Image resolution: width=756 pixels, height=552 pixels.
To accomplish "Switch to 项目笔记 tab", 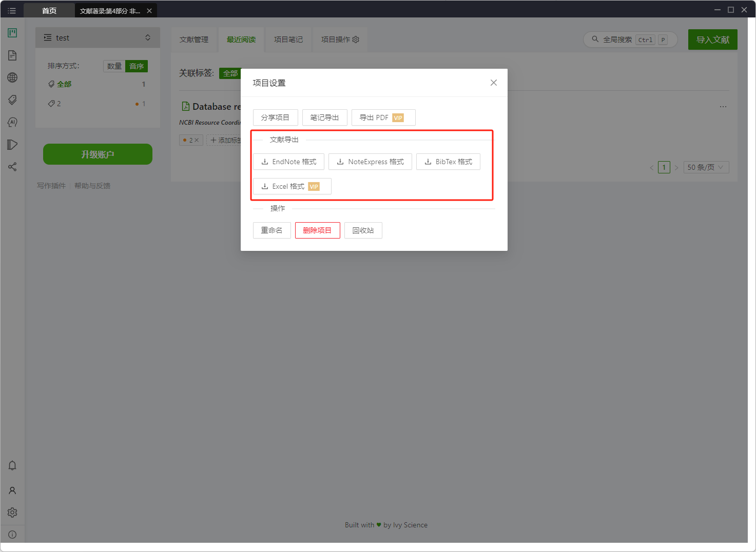I will [x=288, y=40].
